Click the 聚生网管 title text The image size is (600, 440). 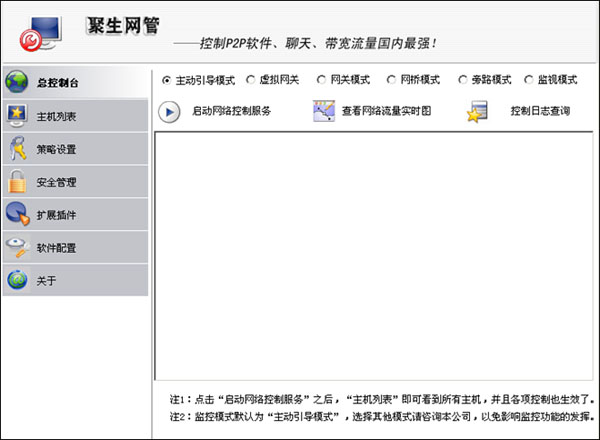(x=123, y=26)
